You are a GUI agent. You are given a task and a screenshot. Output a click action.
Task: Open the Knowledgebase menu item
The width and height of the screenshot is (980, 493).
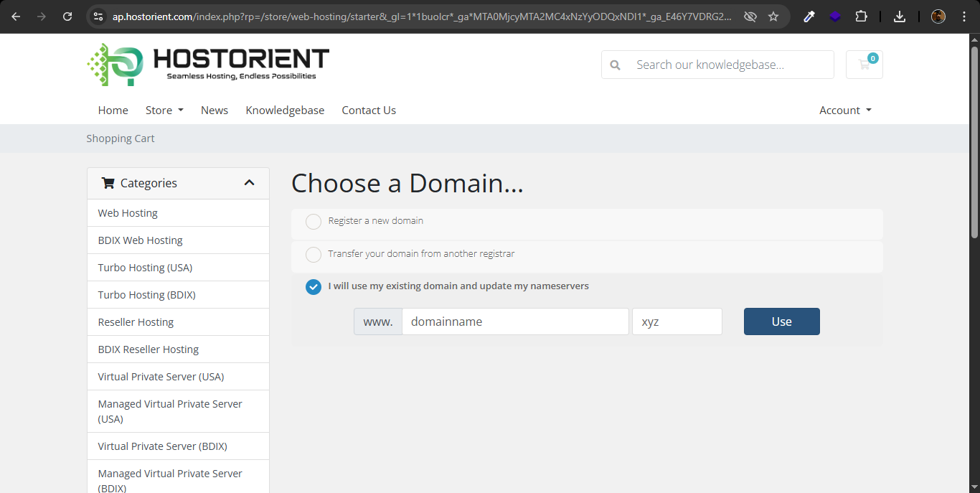[x=285, y=110]
